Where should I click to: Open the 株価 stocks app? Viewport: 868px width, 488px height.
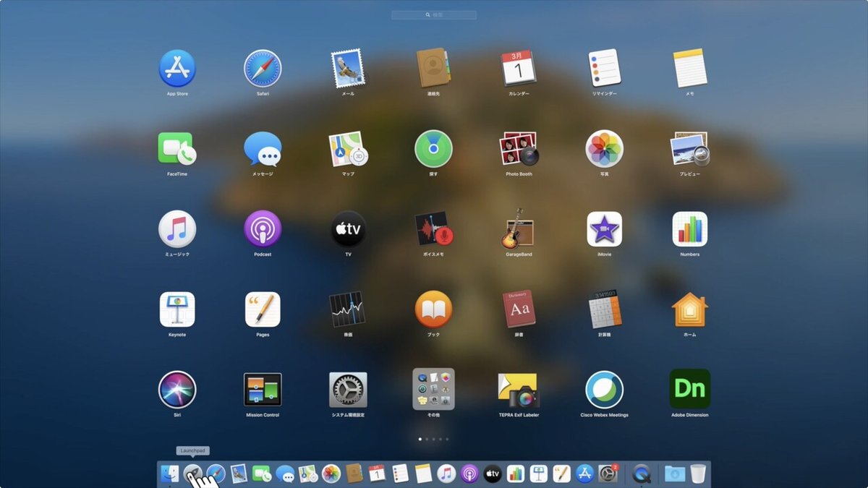(348, 309)
